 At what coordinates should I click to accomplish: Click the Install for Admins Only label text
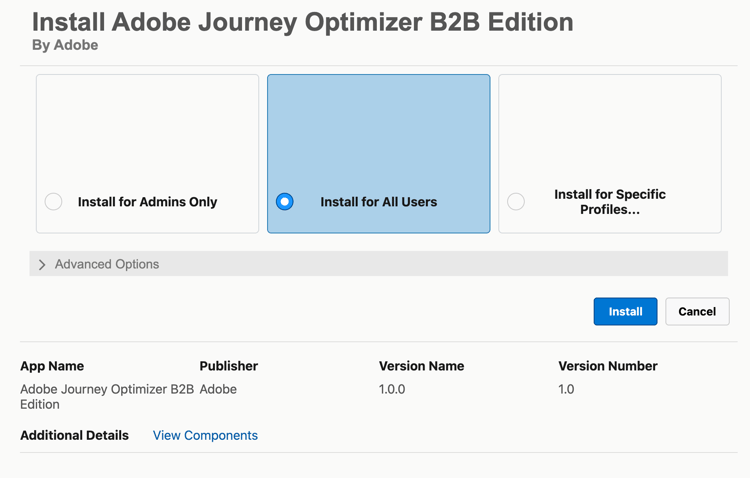(x=147, y=202)
